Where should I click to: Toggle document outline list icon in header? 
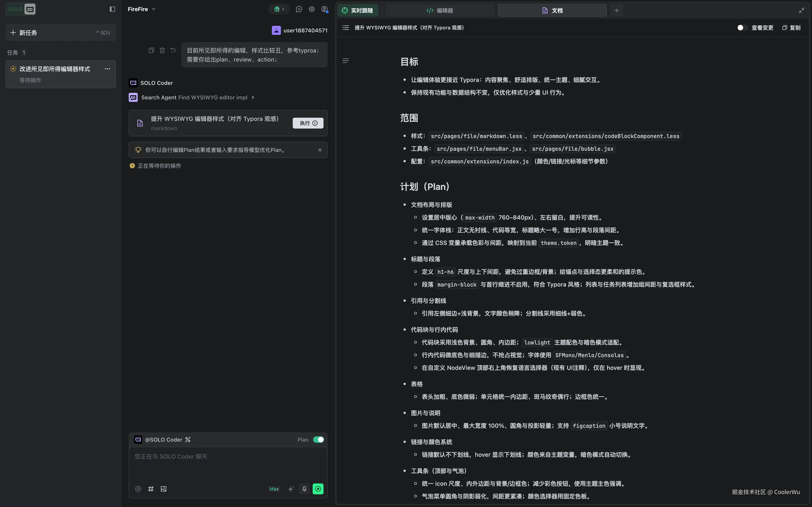point(346,27)
